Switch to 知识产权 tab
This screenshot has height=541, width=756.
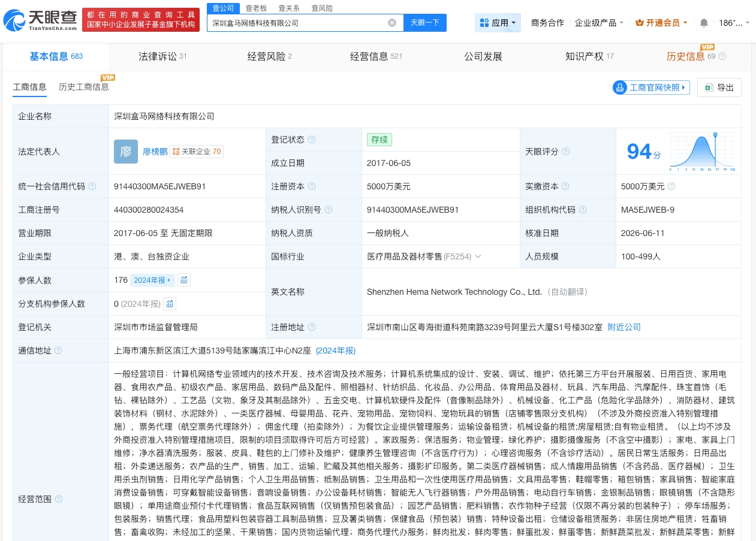coord(589,56)
